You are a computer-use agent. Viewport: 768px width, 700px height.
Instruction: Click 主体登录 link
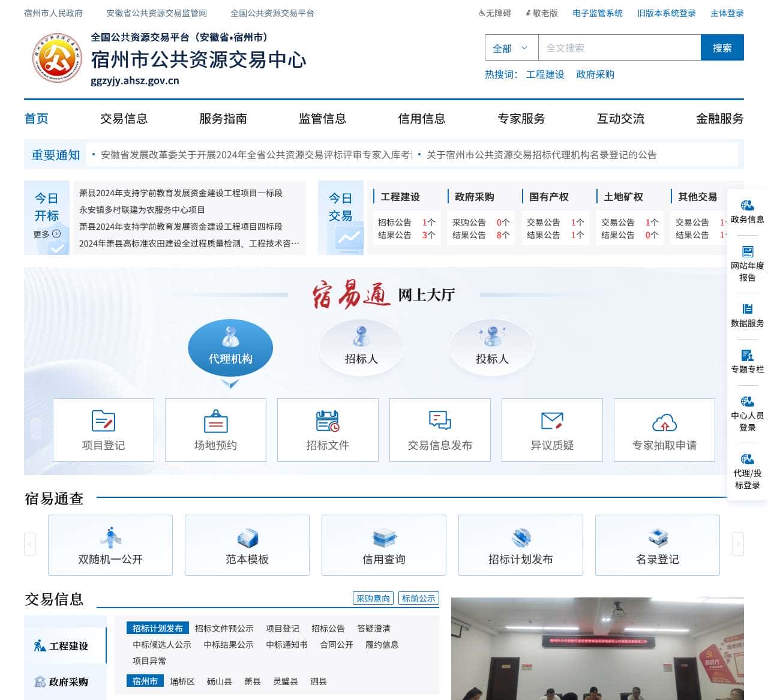tap(727, 13)
